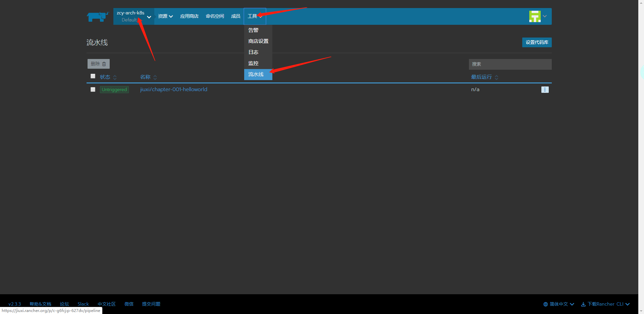Expand the 下载Rancher CLI dropdown

(x=605, y=304)
